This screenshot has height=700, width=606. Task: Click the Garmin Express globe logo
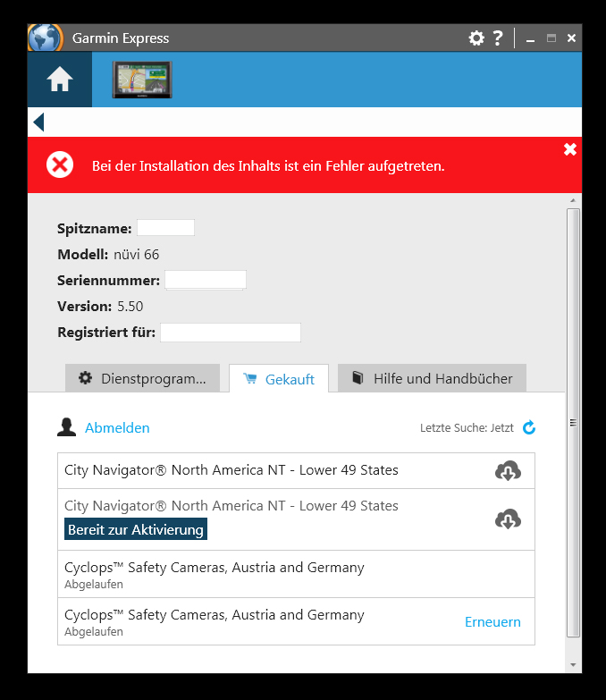coord(45,38)
